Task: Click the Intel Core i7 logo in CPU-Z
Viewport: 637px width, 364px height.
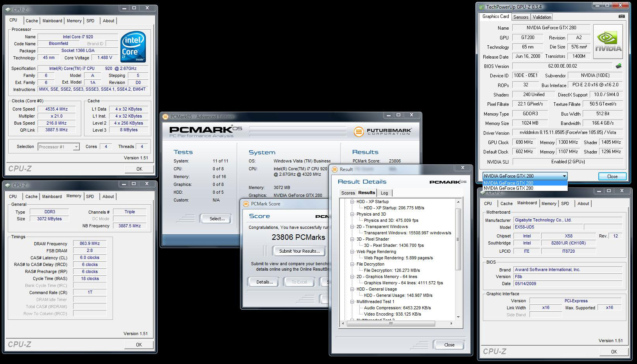Action: 133,47
